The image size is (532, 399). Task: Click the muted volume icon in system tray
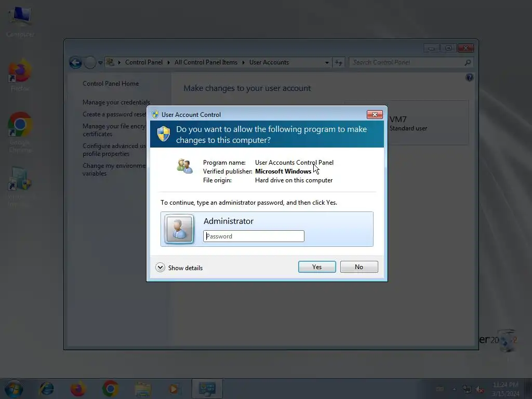click(x=480, y=390)
